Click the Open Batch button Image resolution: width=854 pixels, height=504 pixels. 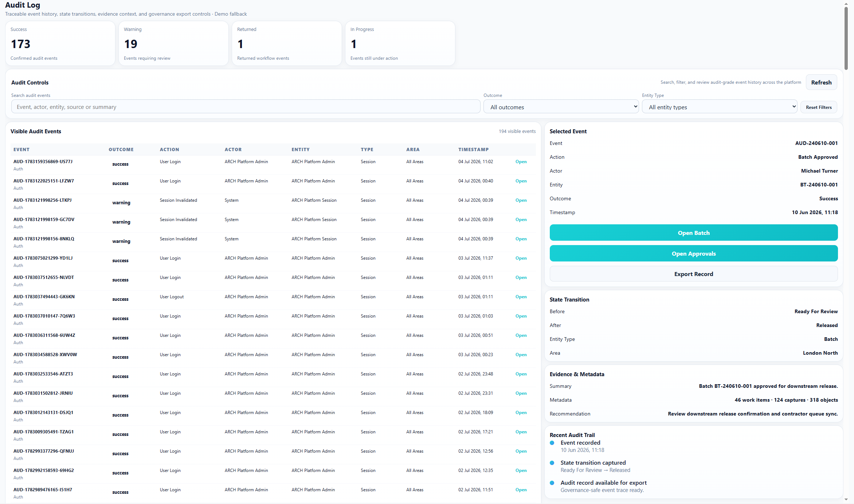pyautogui.click(x=694, y=233)
